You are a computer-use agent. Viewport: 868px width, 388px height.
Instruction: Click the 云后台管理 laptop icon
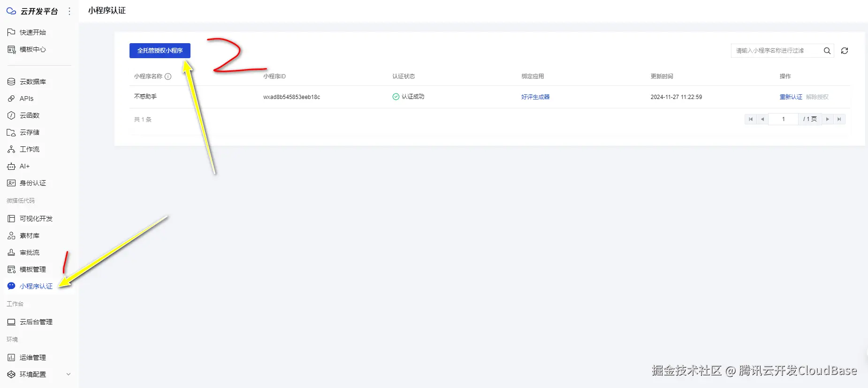(x=11, y=322)
